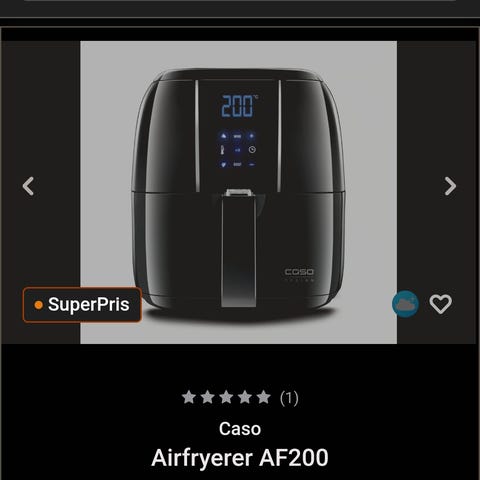Click the 200° display on the fryer photo
This screenshot has height=480, width=480.
[240, 106]
